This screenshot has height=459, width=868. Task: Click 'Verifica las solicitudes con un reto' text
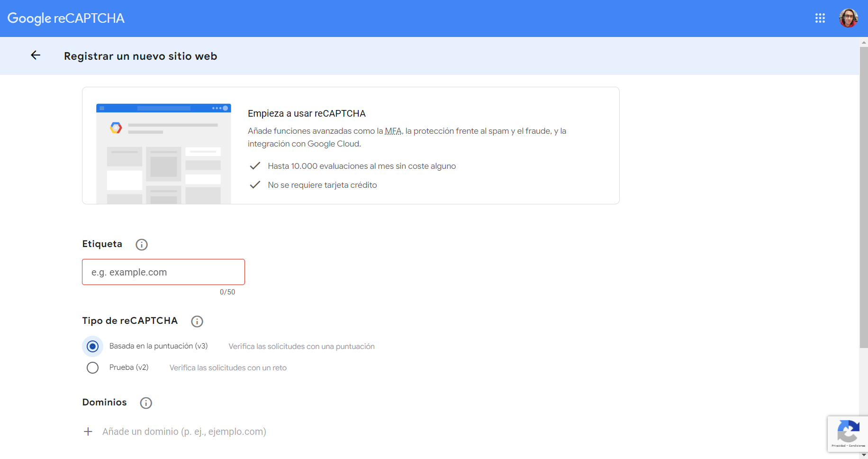(x=228, y=368)
